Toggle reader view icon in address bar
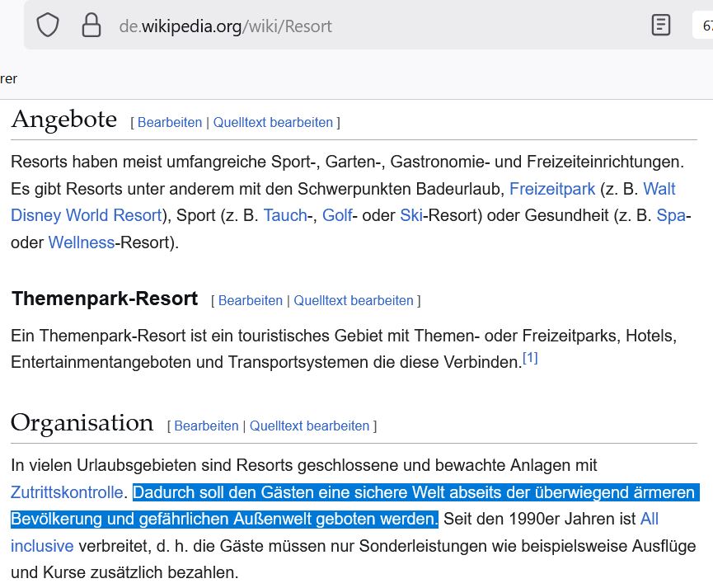 click(661, 25)
